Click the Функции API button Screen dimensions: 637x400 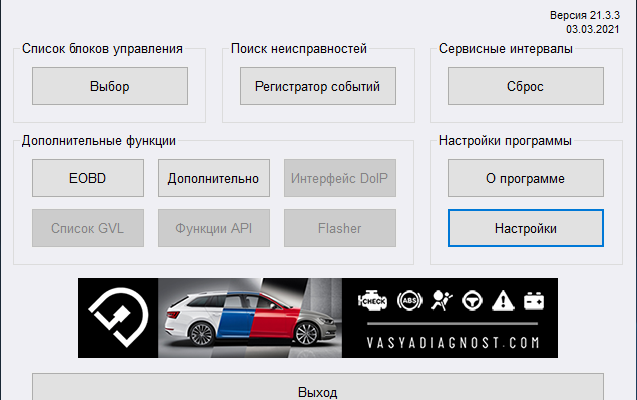(x=214, y=228)
